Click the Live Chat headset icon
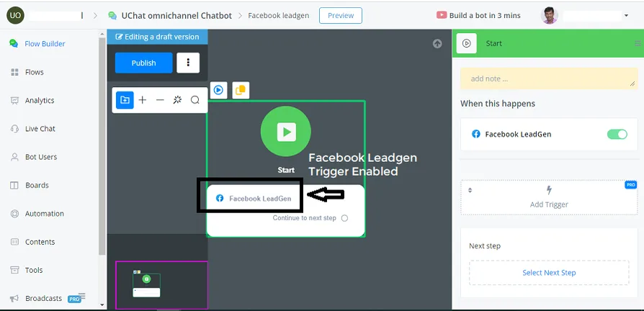The height and width of the screenshot is (311, 644). pos(15,129)
